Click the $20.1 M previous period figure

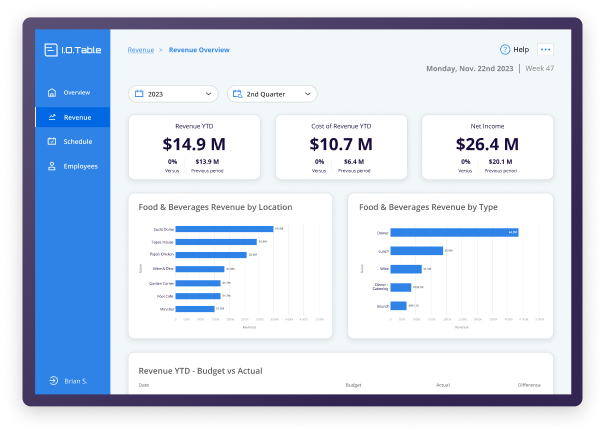(x=500, y=162)
